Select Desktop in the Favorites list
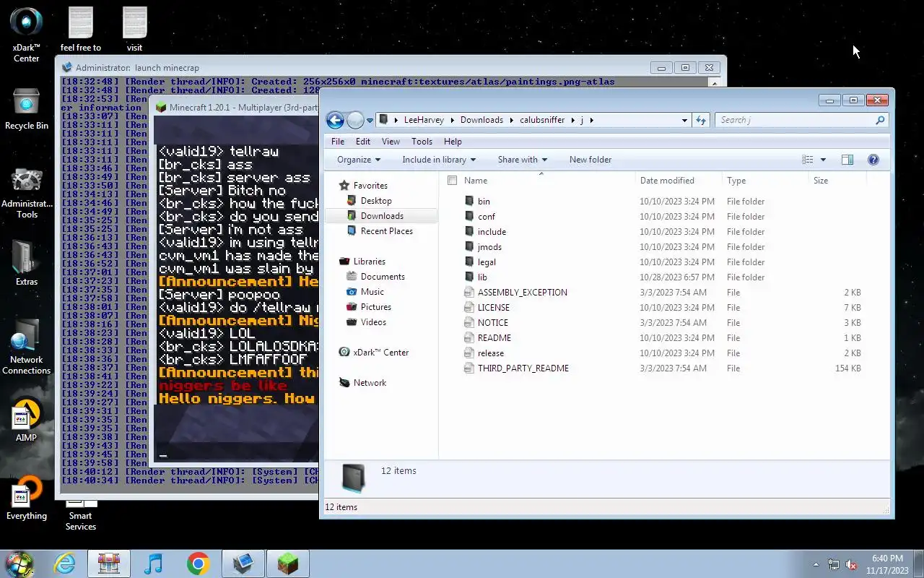 click(375, 201)
